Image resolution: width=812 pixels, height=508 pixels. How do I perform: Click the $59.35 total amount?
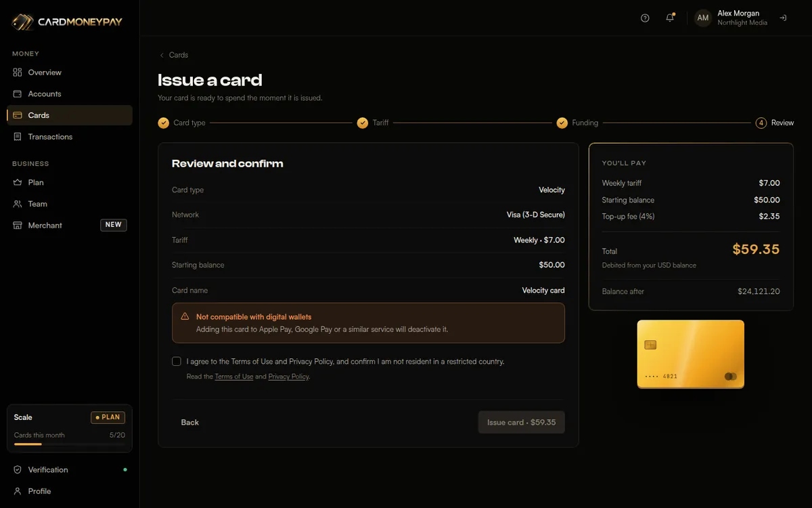click(x=756, y=249)
